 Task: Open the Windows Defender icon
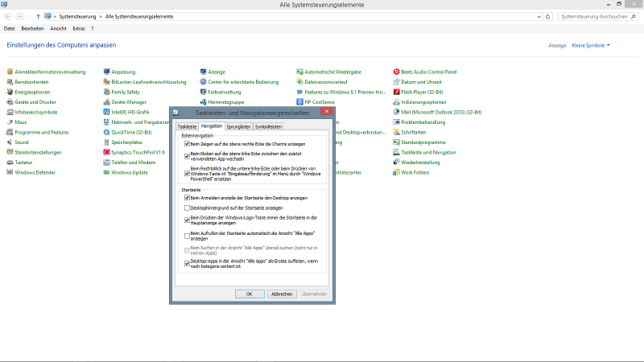pos(10,172)
